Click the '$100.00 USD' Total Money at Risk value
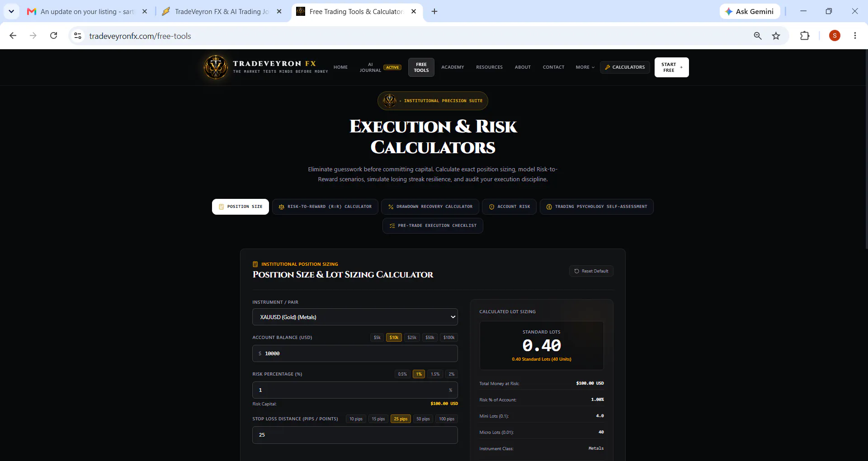The width and height of the screenshot is (868, 461). pyautogui.click(x=590, y=383)
